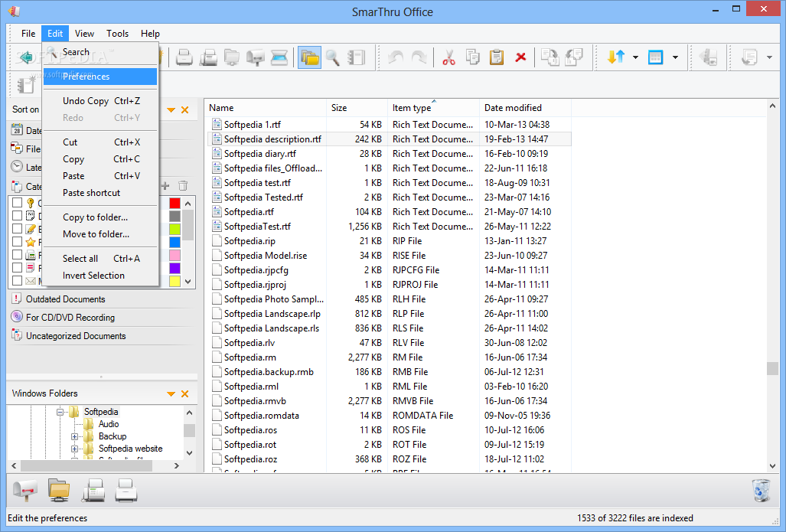This screenshot has height=532, width=786.
Task: Toggle the highlighted folders view toolbar icon
Action: click(309, 57)
